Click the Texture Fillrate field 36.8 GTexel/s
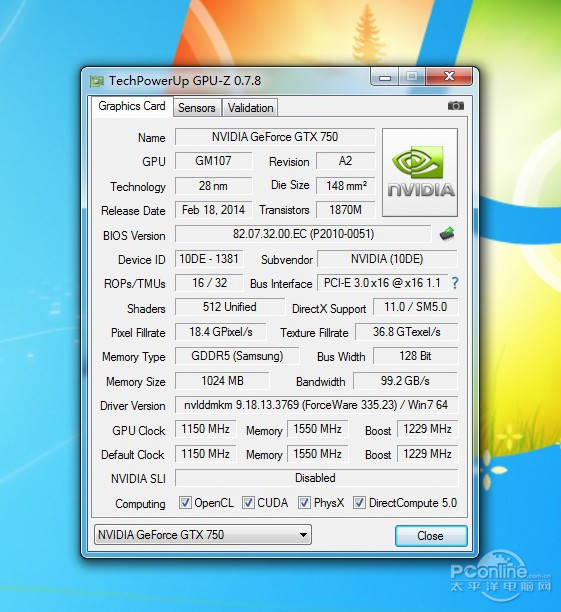Viewport: 561px width, 612px height. coord(406,332)
